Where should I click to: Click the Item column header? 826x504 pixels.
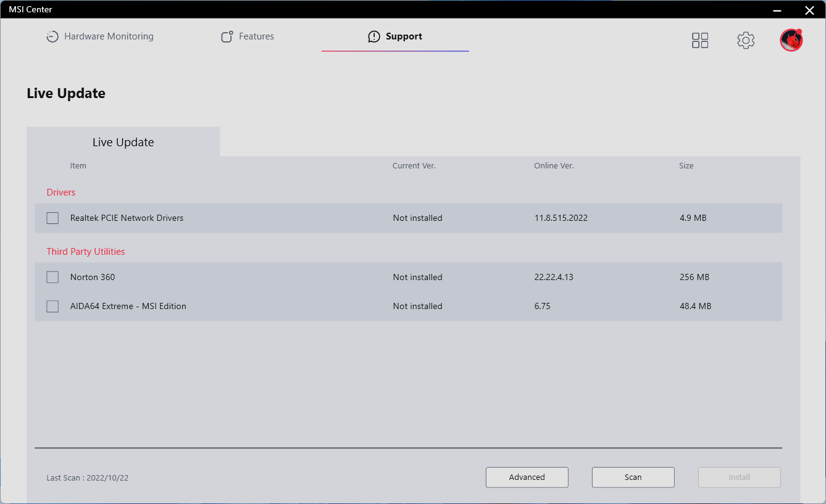point(78,166)
